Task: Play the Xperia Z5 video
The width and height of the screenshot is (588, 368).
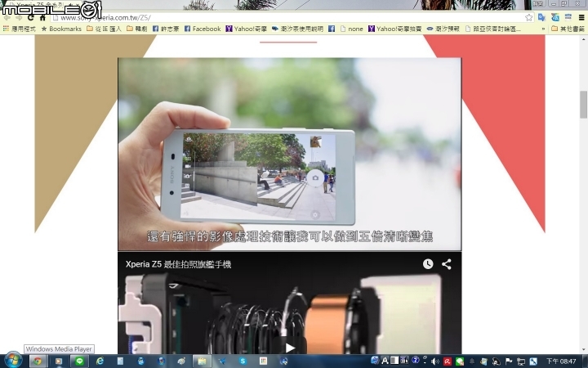Action: pos(289,348)
